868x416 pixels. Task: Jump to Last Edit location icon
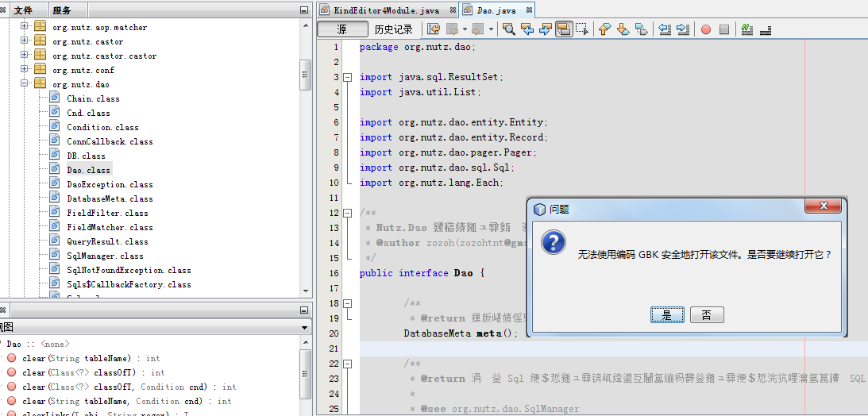(434, 29)
